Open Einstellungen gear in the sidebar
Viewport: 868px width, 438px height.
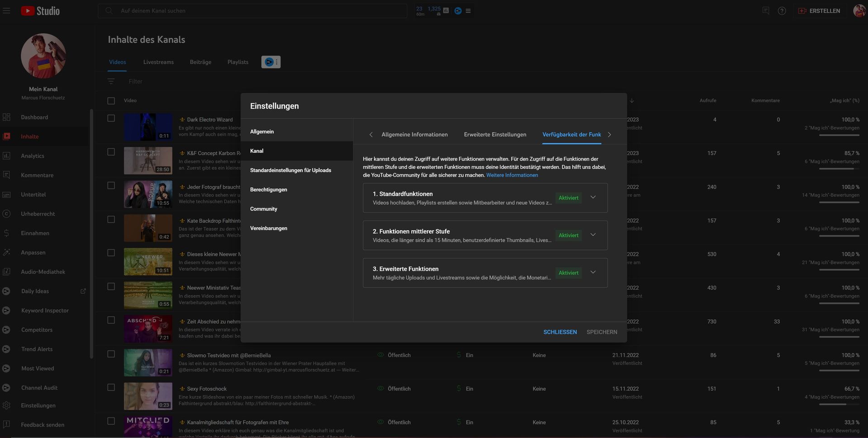6,405
